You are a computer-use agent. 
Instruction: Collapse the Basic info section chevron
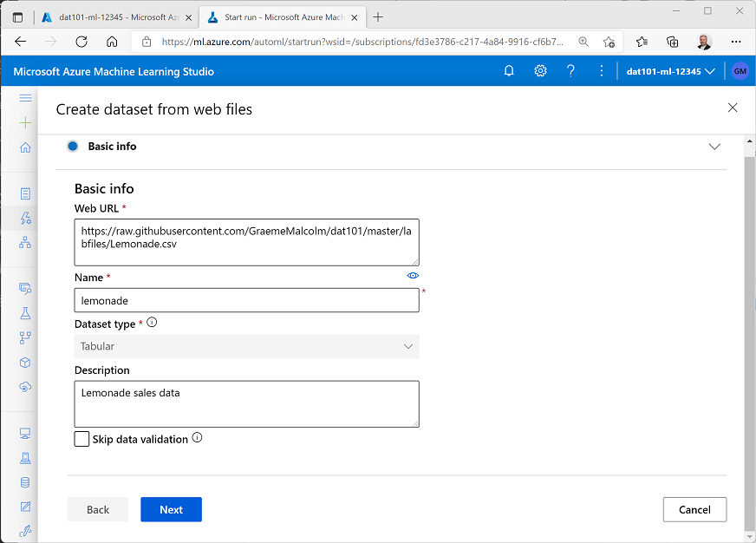714,147
